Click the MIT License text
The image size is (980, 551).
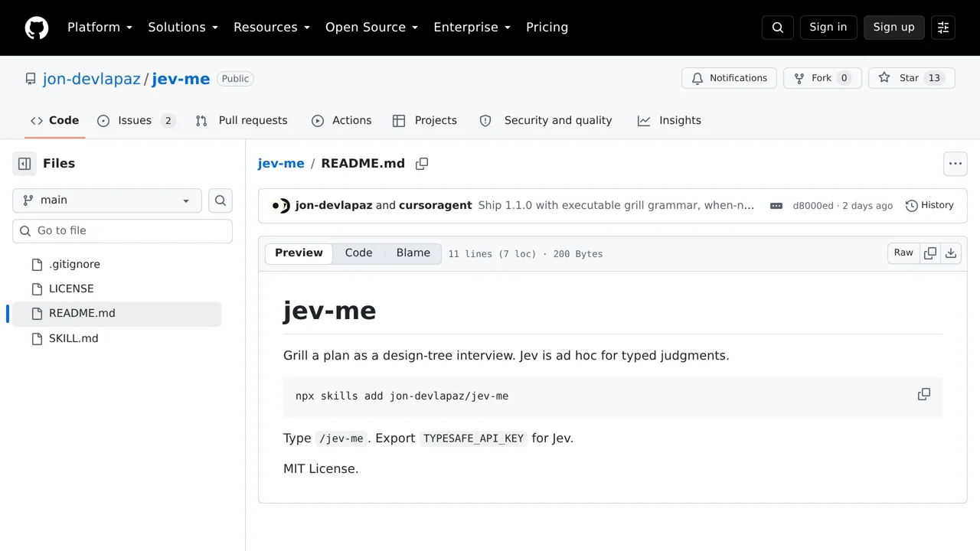point(321,469)
